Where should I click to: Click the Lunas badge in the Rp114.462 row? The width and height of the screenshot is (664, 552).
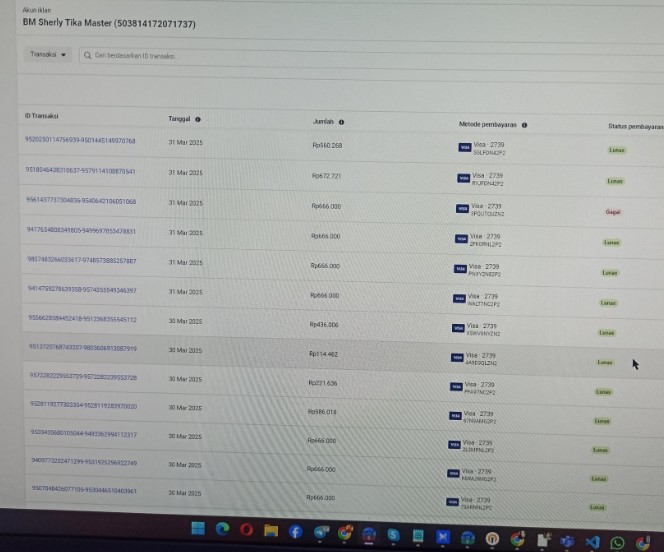[x=605, y=362]
